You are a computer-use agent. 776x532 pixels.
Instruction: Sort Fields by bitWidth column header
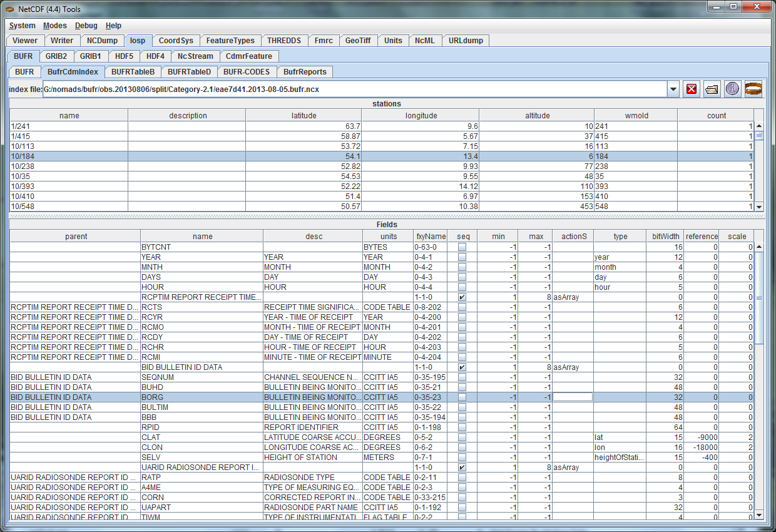(665, 237)
